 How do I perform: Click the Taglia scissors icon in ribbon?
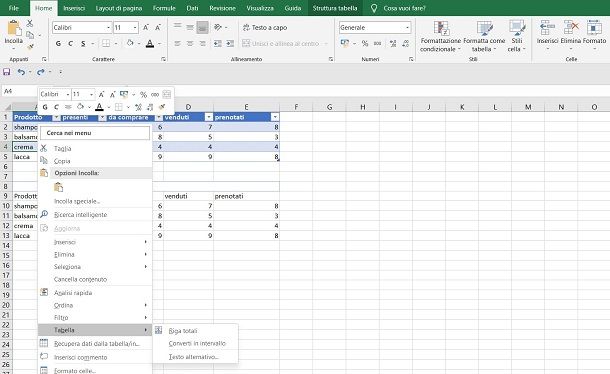pos(30,23)
